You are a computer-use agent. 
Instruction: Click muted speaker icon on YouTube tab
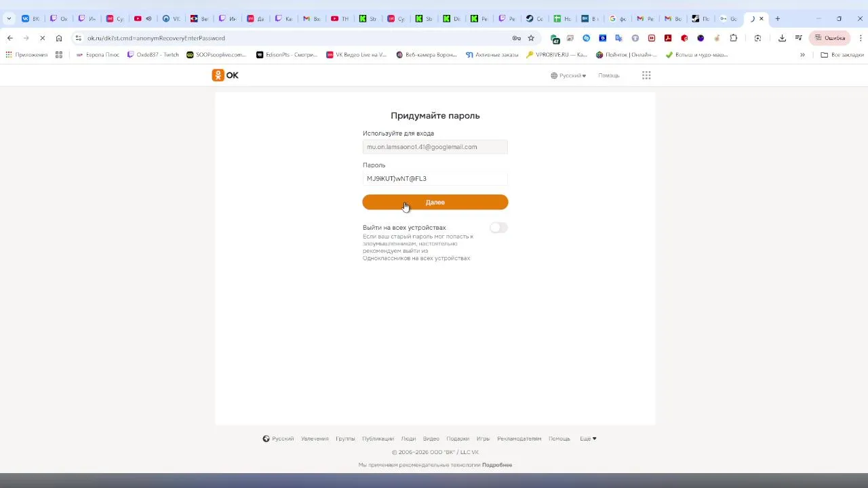tap(149, 18)
